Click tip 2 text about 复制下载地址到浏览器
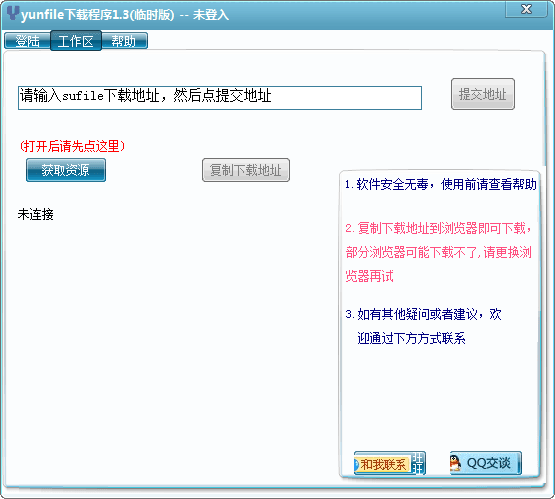 coord(439,252)
